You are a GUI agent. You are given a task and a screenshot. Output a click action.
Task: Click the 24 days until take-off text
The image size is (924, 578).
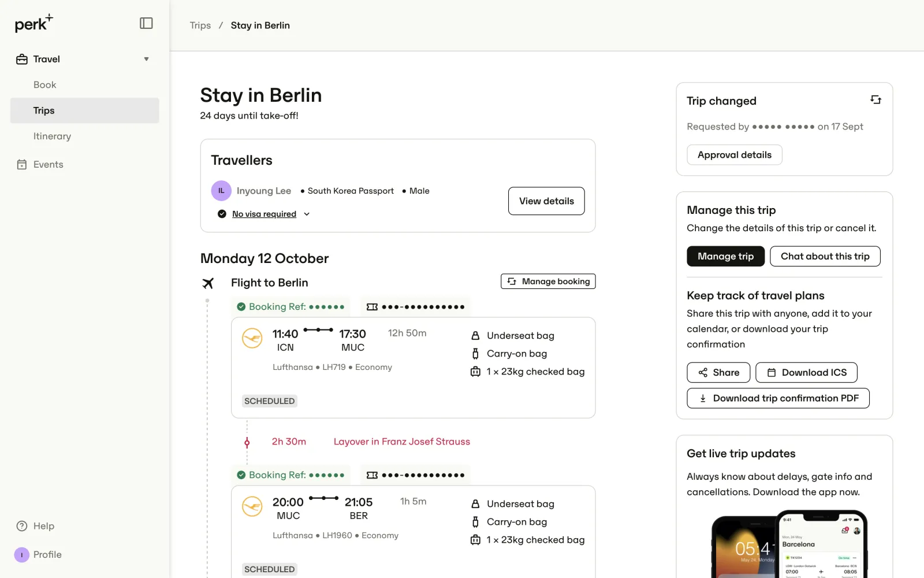(249, 116)
